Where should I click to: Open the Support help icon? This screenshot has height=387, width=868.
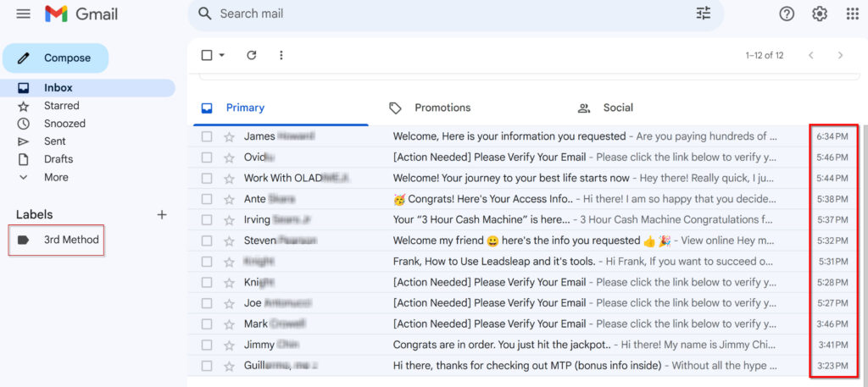787,14
